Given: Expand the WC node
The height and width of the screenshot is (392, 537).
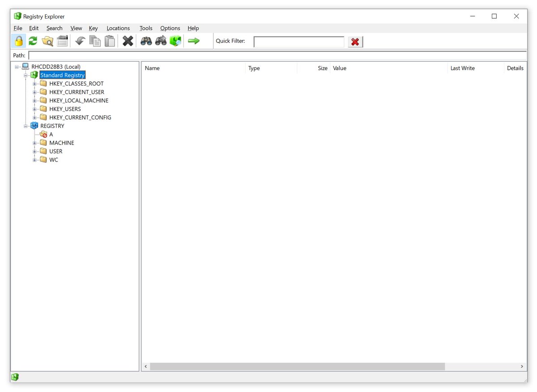Looking at the screenshot, I should click(35, 160).
